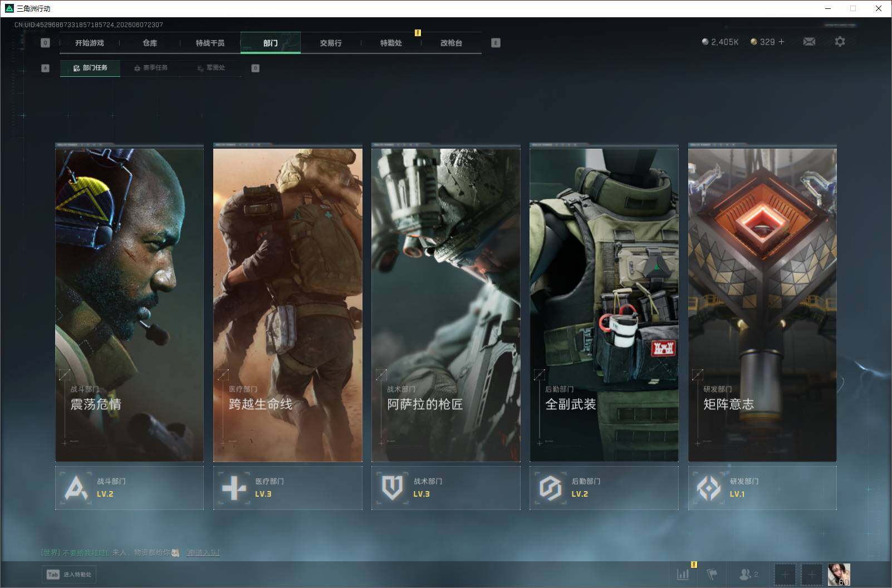Switch to the 仓库 tab
Viewport: 892px width, 588px height.
pyautogui.click(x=150, y=43)
